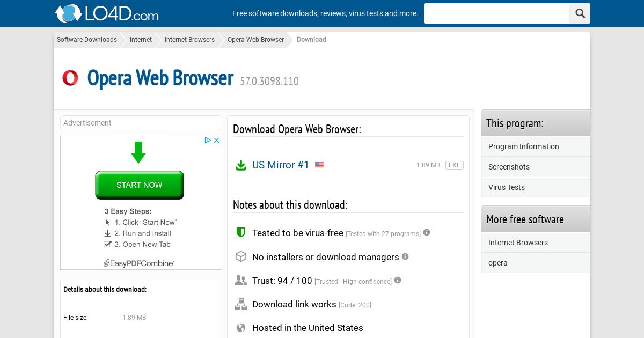Close the advertisement with the X icon
This screenshot has height=338, width=644.
tap(217, 140)
